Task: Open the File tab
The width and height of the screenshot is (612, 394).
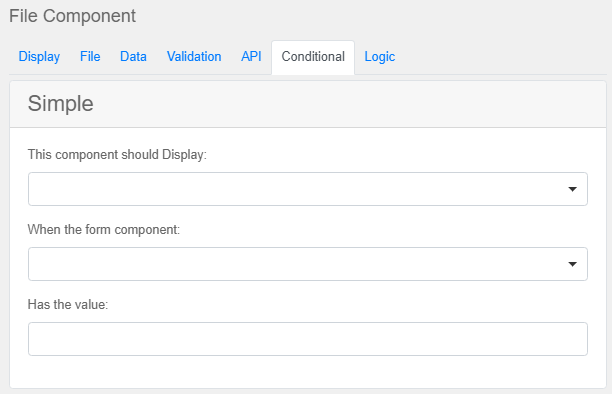Action: click(90, 57)
